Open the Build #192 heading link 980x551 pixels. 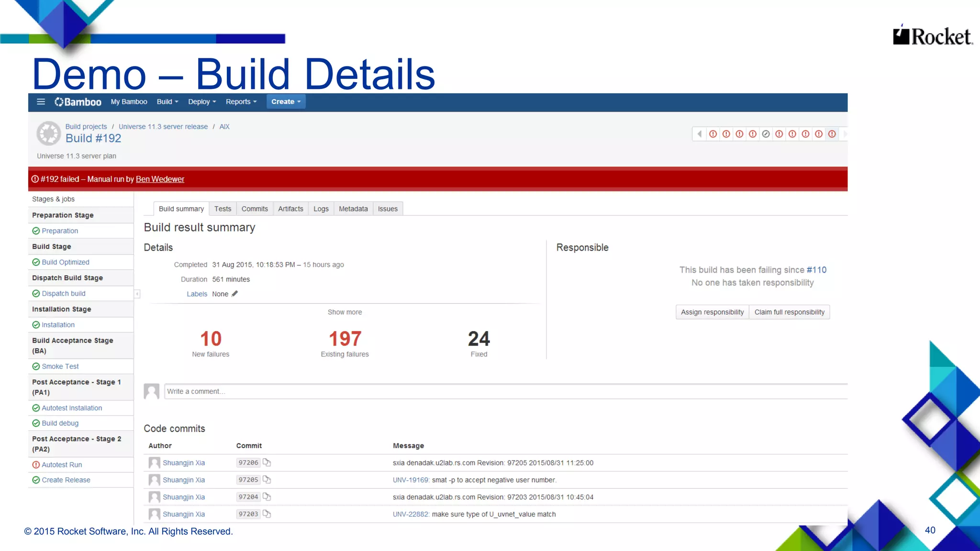click(93, 139)
